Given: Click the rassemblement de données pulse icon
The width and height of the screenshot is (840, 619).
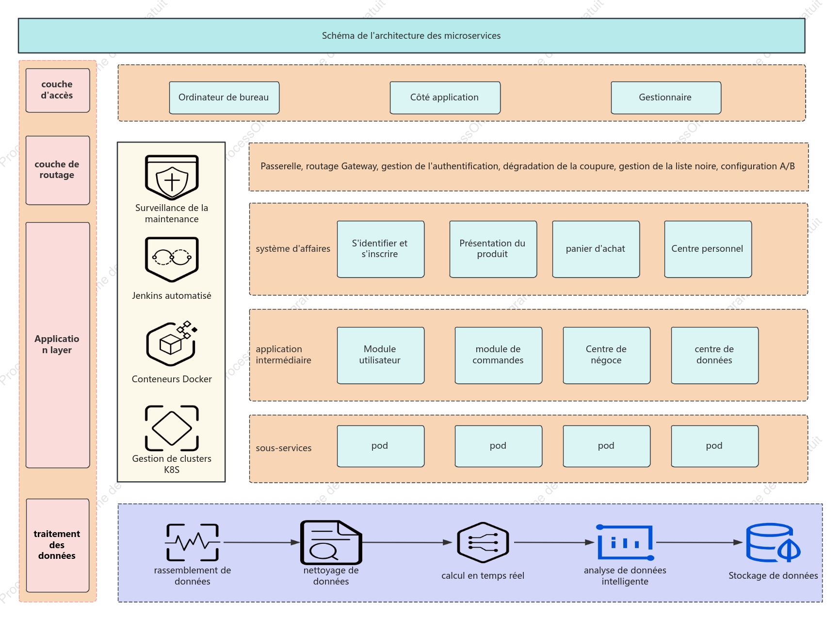Looking at the screenshot, I should [193, 542].
